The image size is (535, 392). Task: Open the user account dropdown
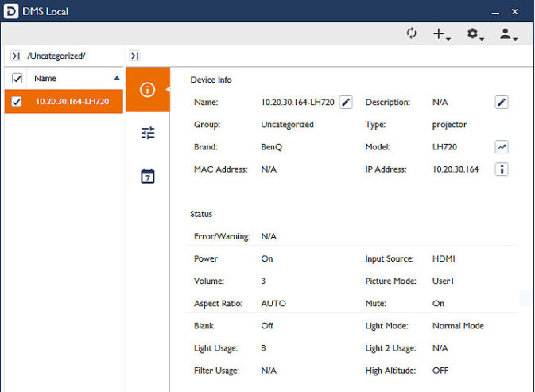(x=507, y=34)
